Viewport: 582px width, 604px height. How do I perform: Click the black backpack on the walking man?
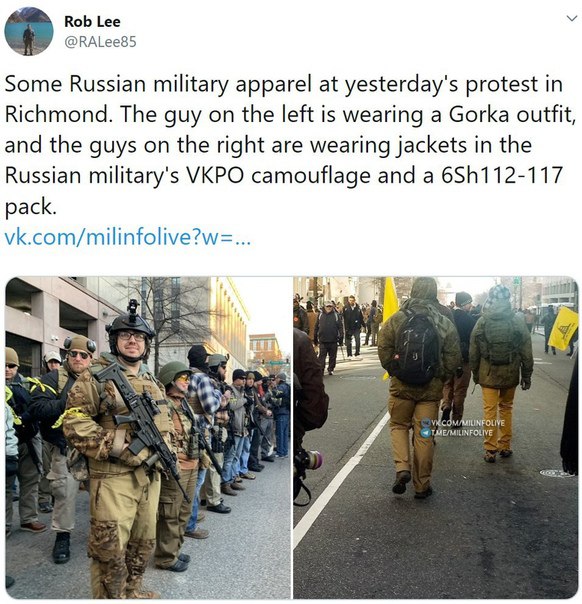coord(415,349)
